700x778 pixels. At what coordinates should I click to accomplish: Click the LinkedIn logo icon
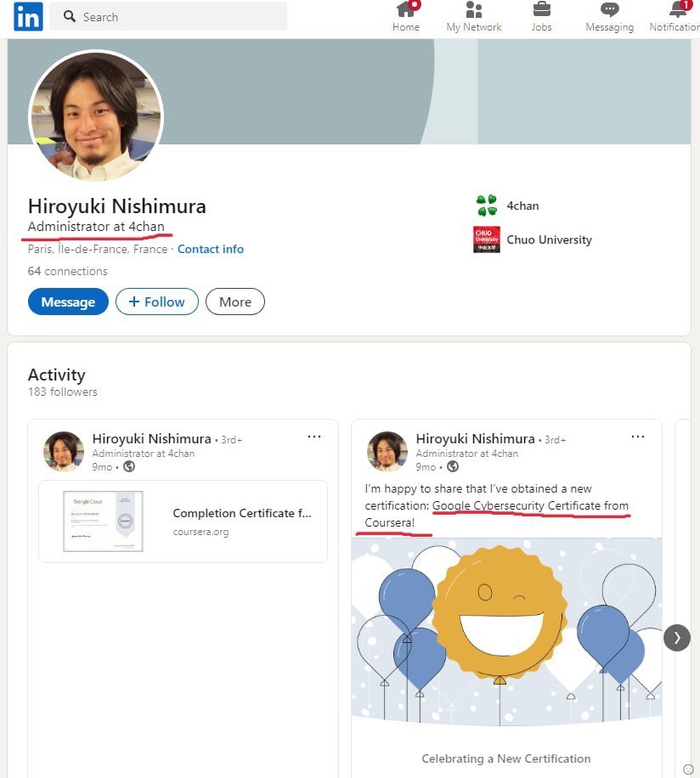point(28,16)
